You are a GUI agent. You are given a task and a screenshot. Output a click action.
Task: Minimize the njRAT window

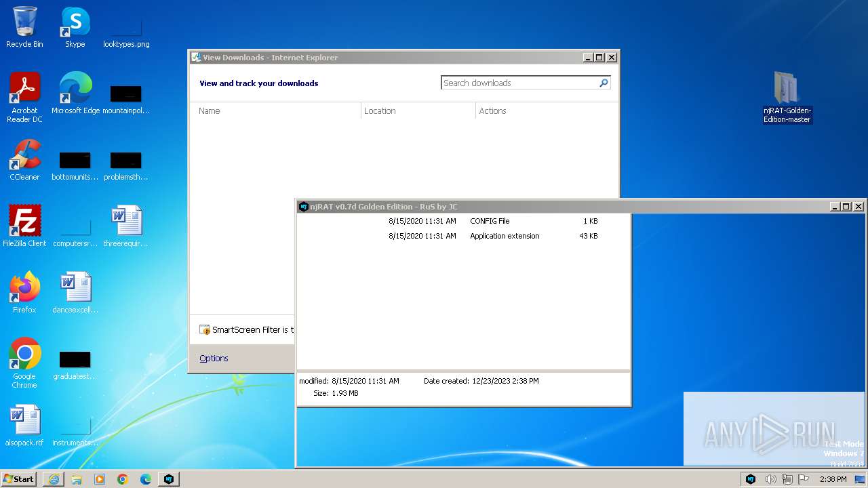(835, 206)
